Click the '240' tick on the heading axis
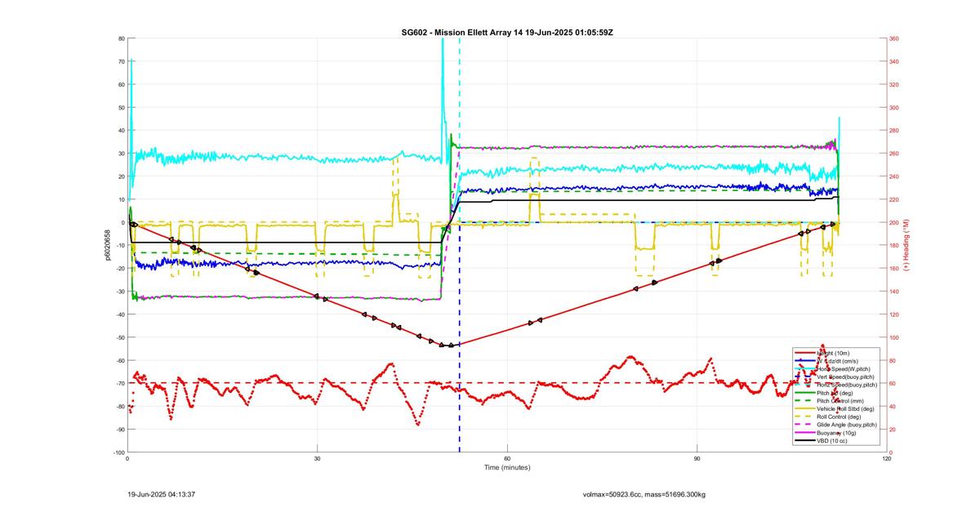Image resolution: width=980 pixels, height=508 pixels. coord(894,176)
